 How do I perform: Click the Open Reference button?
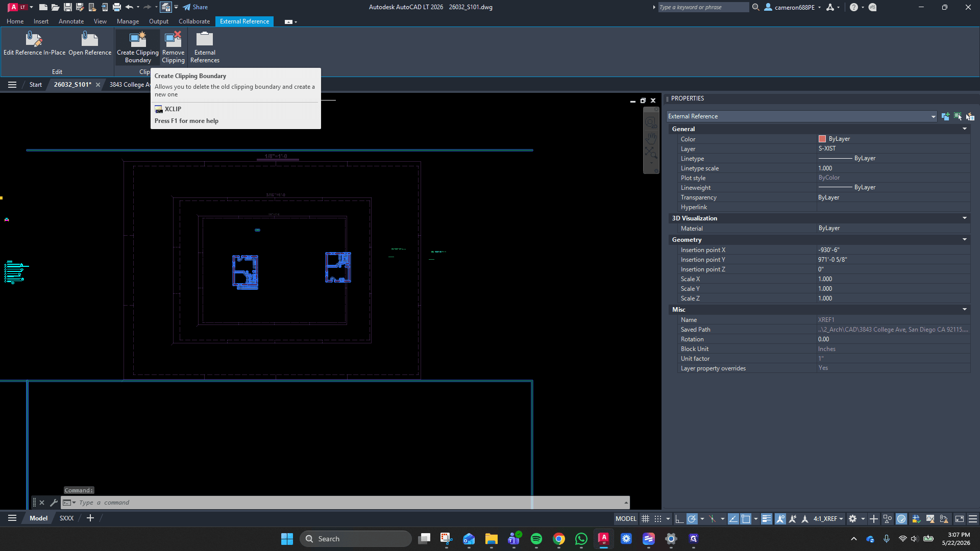pos(90,44)
